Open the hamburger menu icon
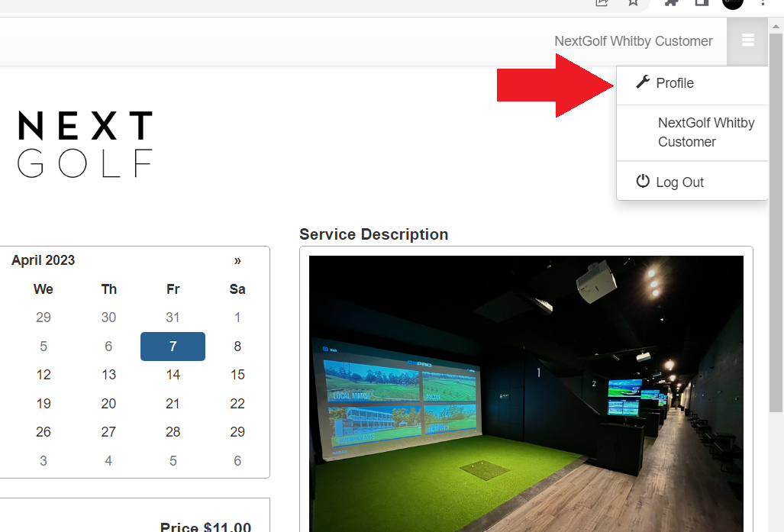Screen dimensions: 784x532 747,40
